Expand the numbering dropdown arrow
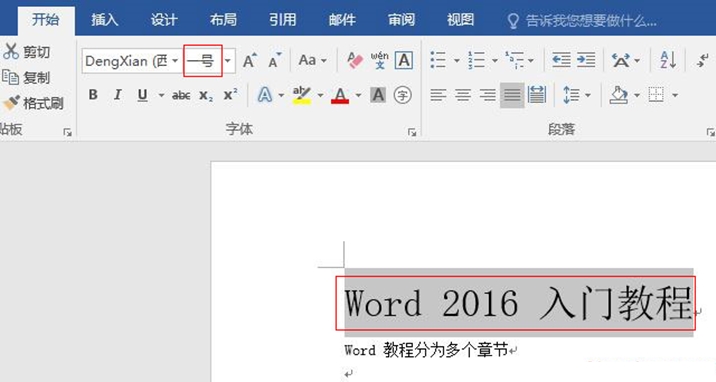Viewport: 716px width, 382px height. pos(495,60)
